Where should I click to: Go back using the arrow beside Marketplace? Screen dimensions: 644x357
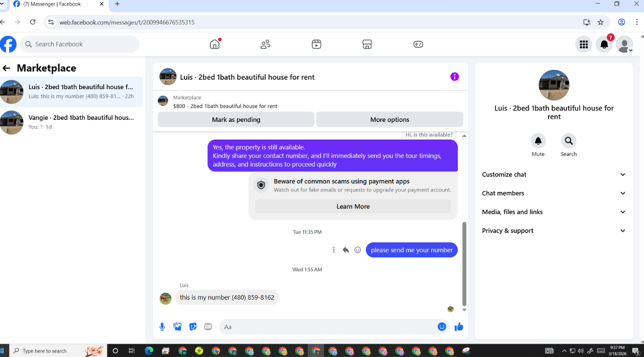point(6,68)
